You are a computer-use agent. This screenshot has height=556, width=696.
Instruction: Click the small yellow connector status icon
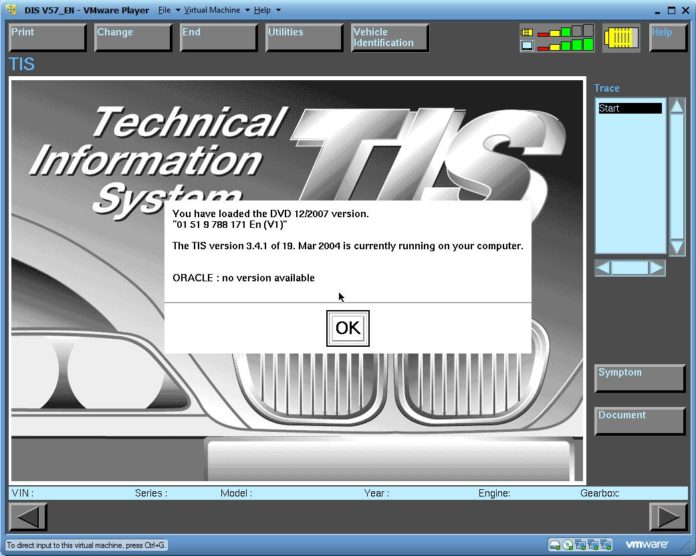527,32
